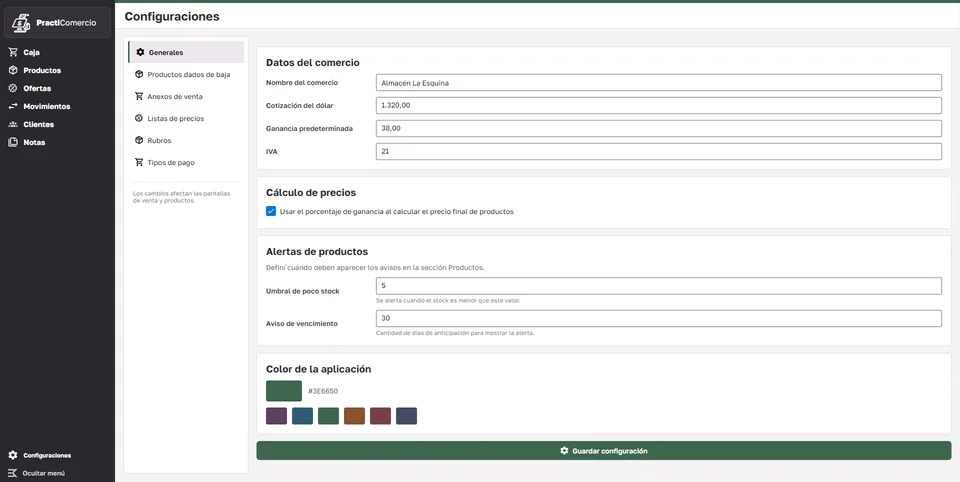This screenshot has height=482, width=960.
Task: Choose the dark red application color swatch
Action: coord(380,416)
